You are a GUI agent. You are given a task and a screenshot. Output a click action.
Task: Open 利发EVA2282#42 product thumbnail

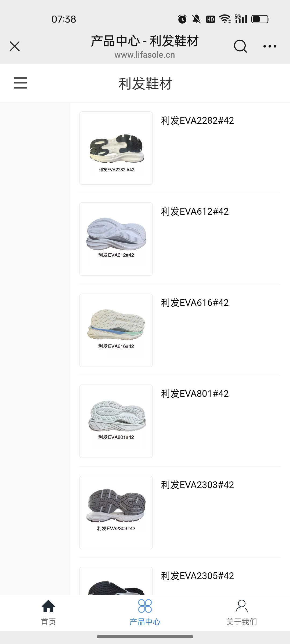pyautogui.click(x=116, y=148)
